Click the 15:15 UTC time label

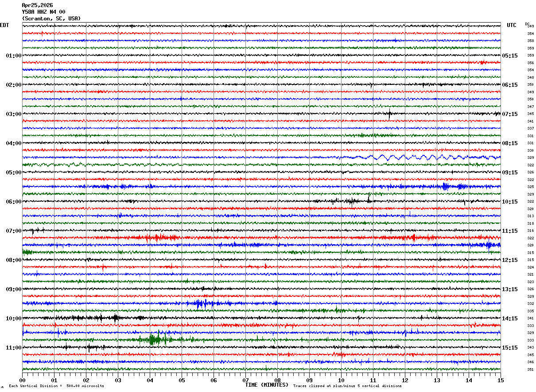point(510,348)
